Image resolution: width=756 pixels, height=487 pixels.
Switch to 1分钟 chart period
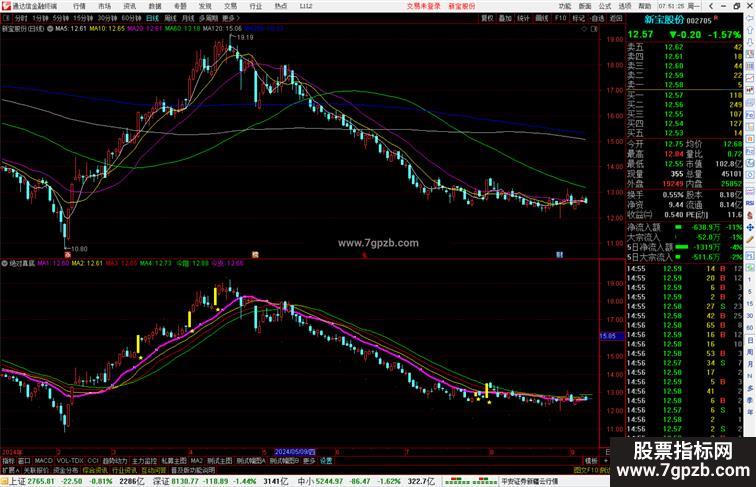[x=40, y=18]
